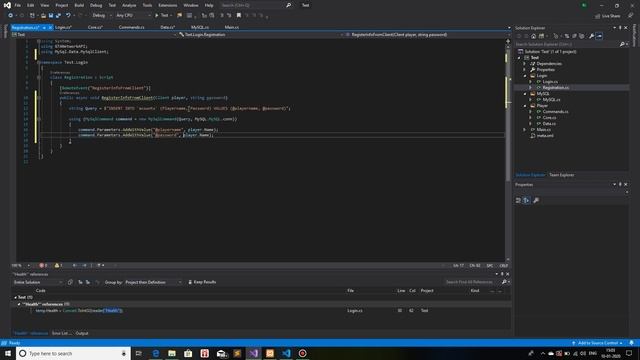Click the Property Pages wrench icon
640x360 pixels.
536,200
